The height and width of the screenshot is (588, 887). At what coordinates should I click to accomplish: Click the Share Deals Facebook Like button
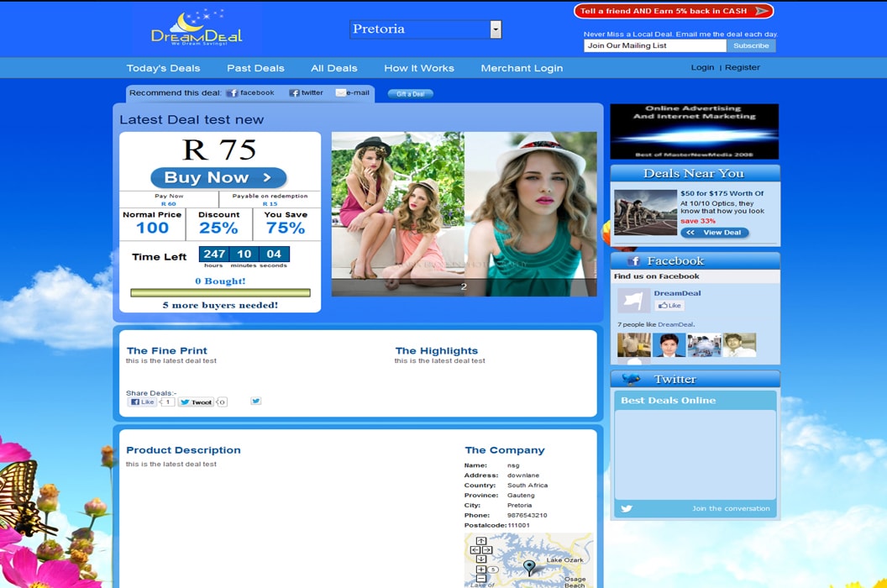click(142, 402)
